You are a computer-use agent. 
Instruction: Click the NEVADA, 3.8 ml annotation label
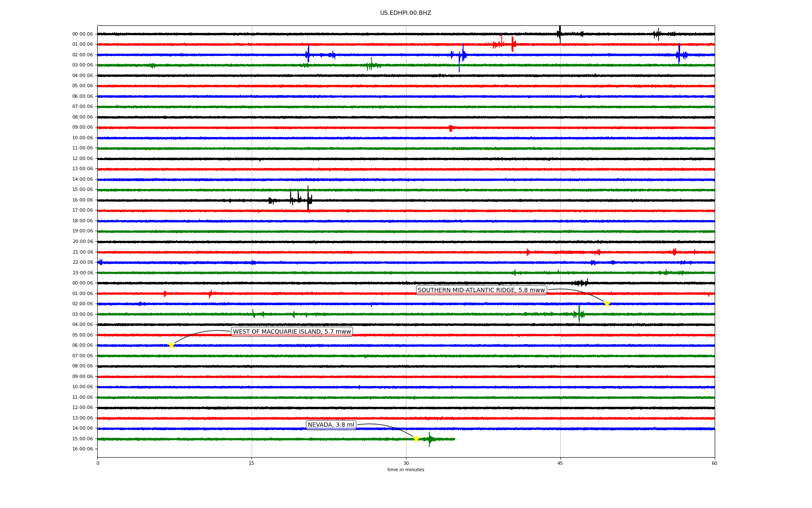[331, 425]
